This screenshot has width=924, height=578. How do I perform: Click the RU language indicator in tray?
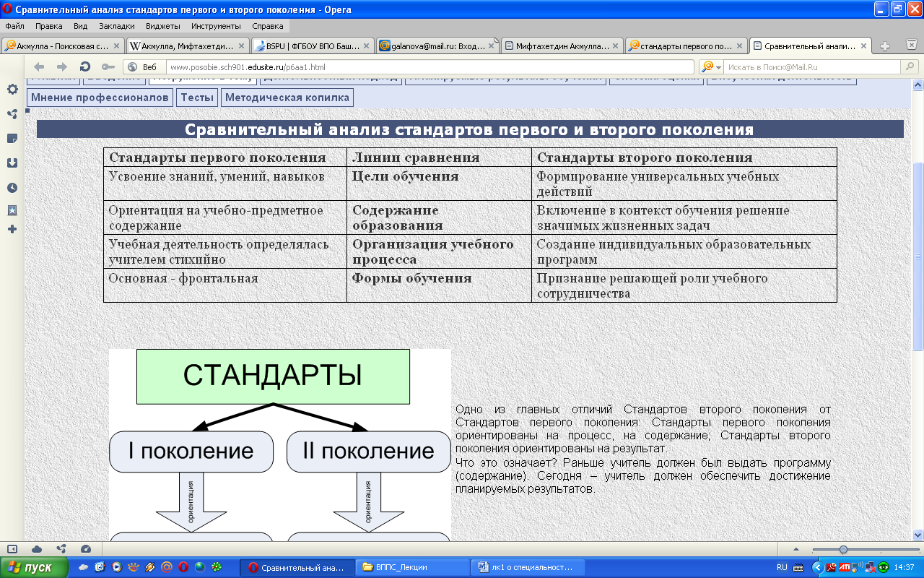coord(782,568)
